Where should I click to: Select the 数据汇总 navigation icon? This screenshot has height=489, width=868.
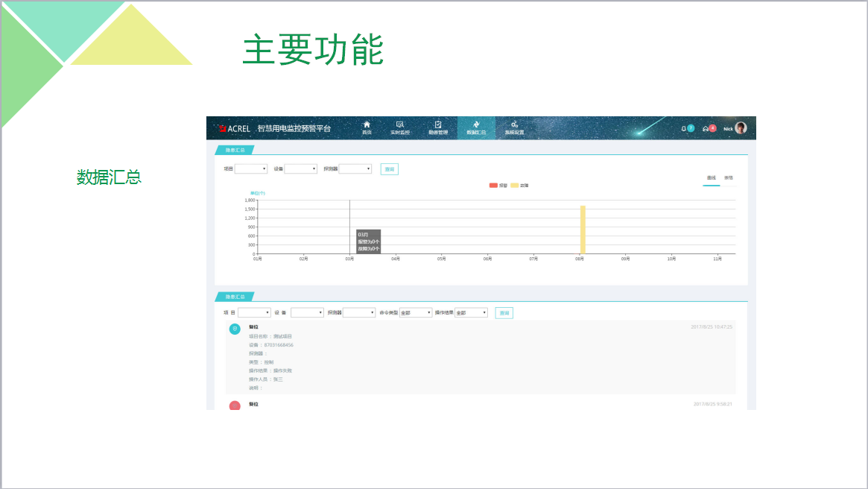(x=476, y=125)
